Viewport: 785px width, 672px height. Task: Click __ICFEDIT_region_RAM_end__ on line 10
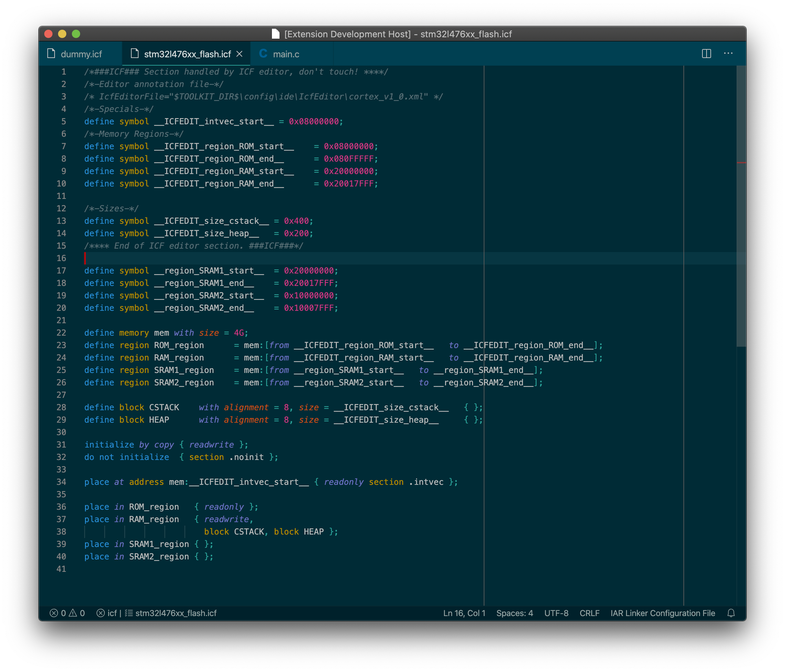[x=219, y=184]
